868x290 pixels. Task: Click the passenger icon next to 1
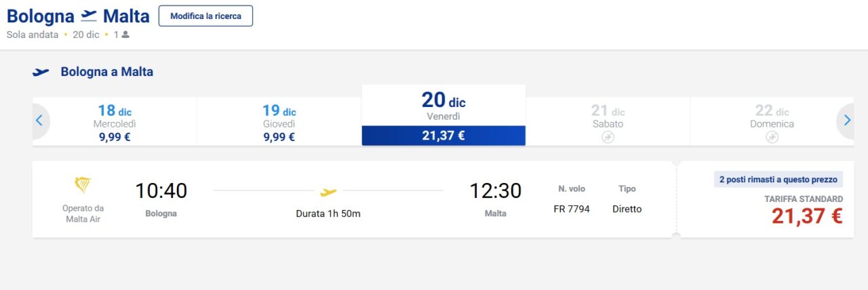point(125,35)
